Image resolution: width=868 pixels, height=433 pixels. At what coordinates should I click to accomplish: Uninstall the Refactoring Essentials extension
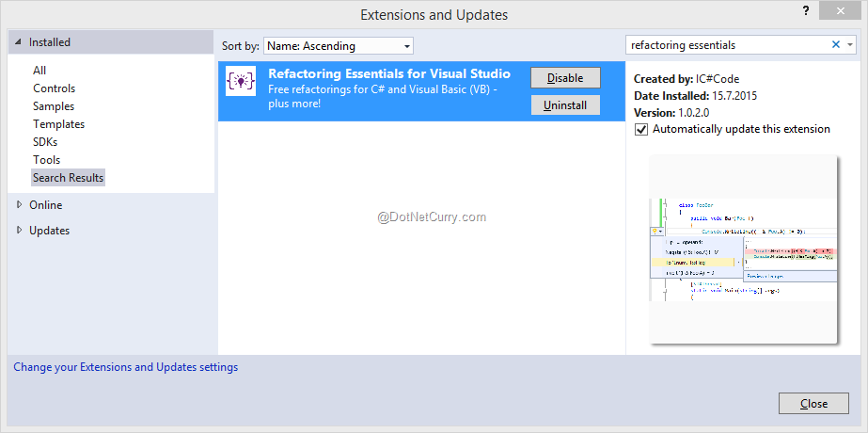pyautogui.click(x=565, y=105)
